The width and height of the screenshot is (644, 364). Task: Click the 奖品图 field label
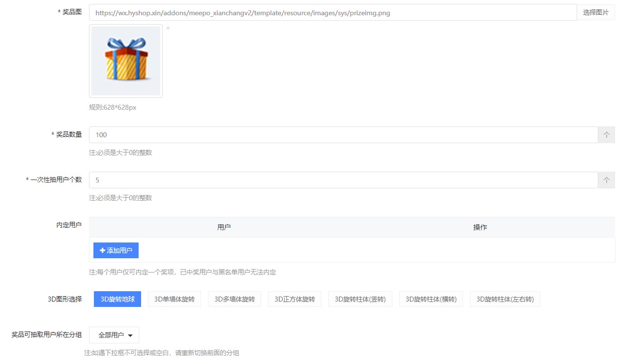(x=70, y=12)
